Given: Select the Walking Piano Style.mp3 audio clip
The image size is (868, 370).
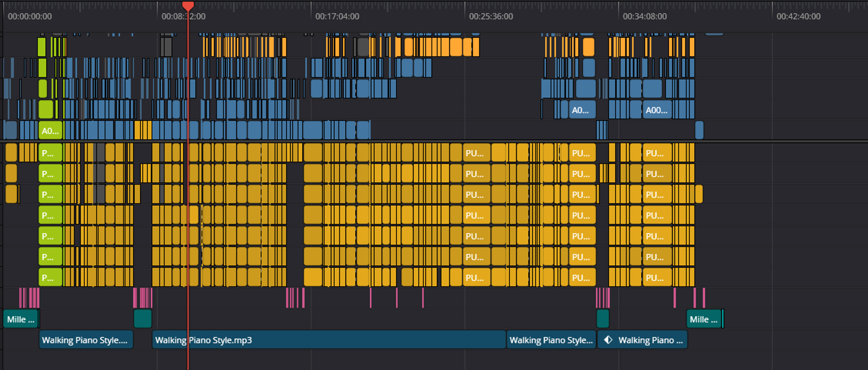Looking at the screenshot, I should pyautogui.click(x=329, y=340).
